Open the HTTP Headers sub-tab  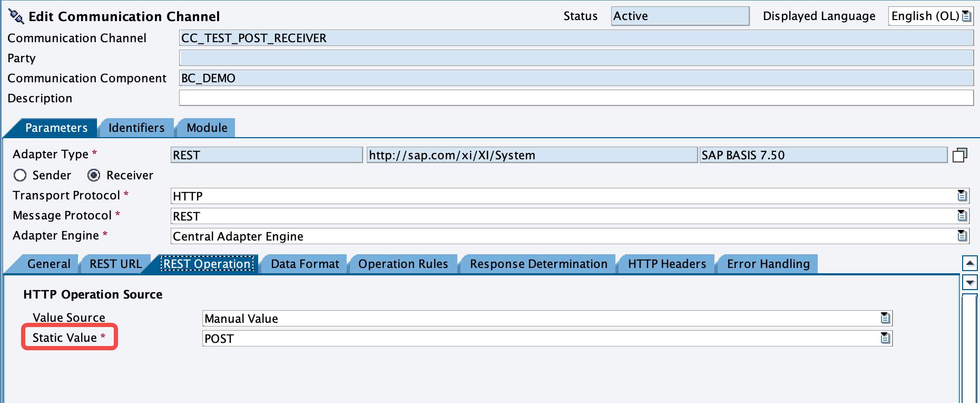pyautogui.click(x=667, y=264)
